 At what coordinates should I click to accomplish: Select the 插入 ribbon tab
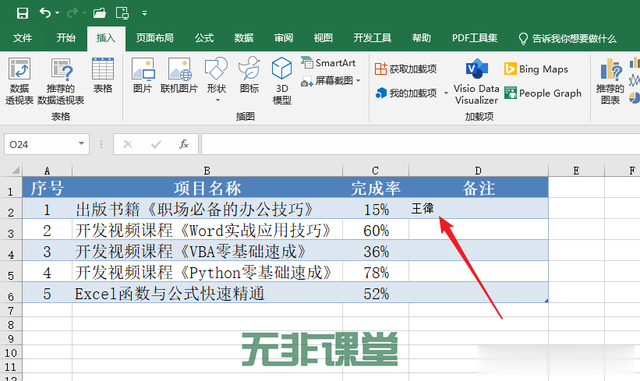point(106,38)
